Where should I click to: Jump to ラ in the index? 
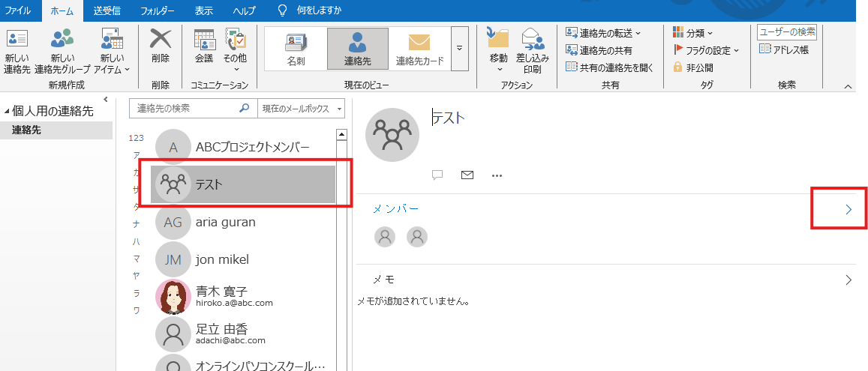click(137, 293)
